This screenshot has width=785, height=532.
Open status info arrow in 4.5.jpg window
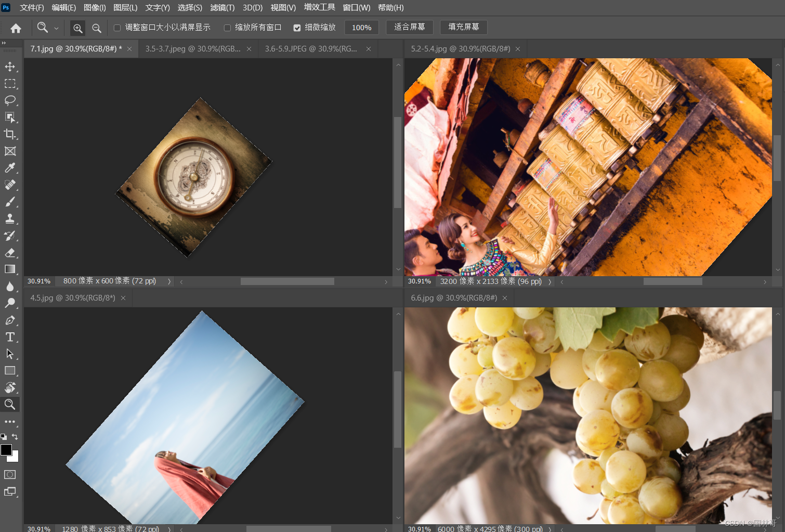169,528
